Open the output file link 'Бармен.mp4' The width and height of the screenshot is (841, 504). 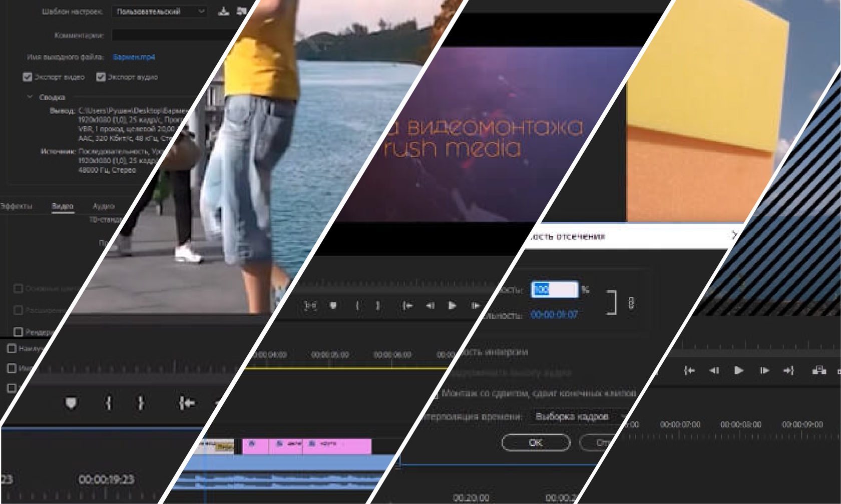134,57
